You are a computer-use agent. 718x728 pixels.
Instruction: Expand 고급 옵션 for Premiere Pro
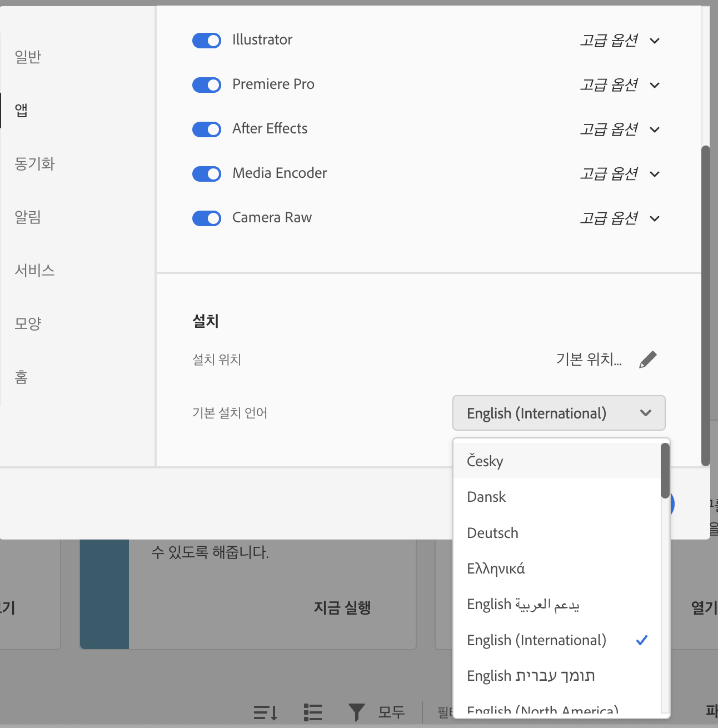[620, 84]
